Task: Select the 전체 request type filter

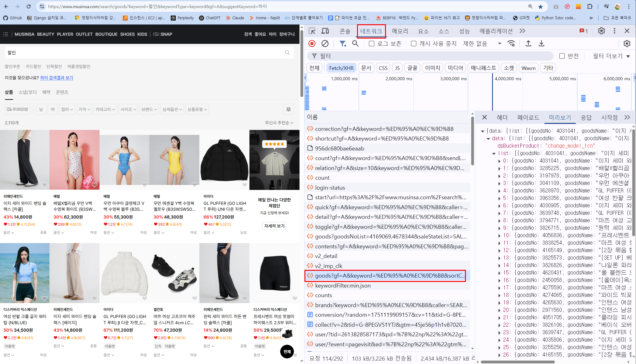Action: (314, 68)
